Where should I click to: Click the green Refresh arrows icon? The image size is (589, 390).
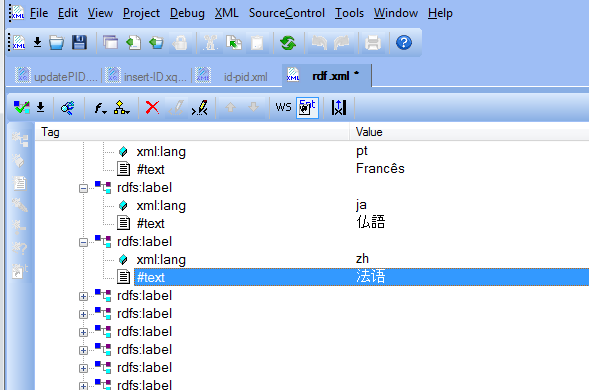288,42
